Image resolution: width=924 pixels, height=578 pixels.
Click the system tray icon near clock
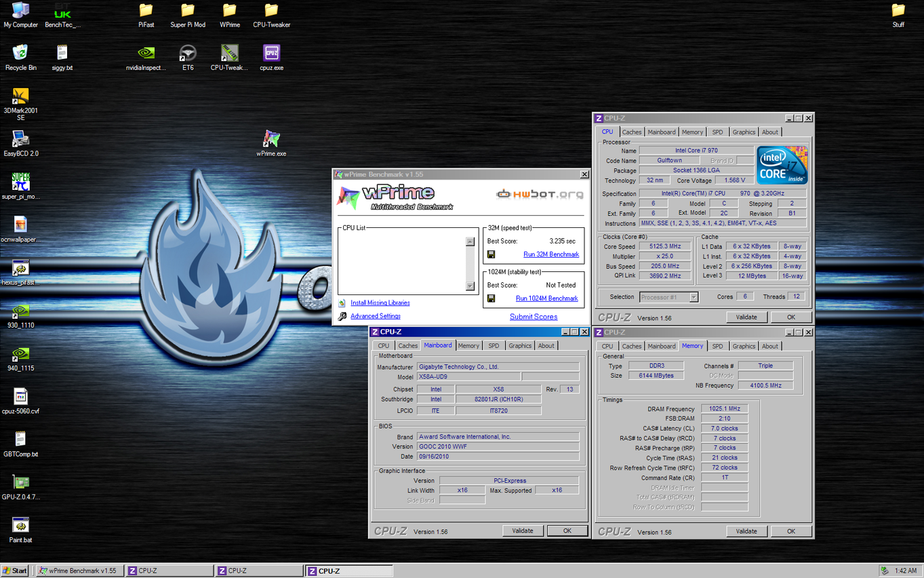tap(884, 571)
